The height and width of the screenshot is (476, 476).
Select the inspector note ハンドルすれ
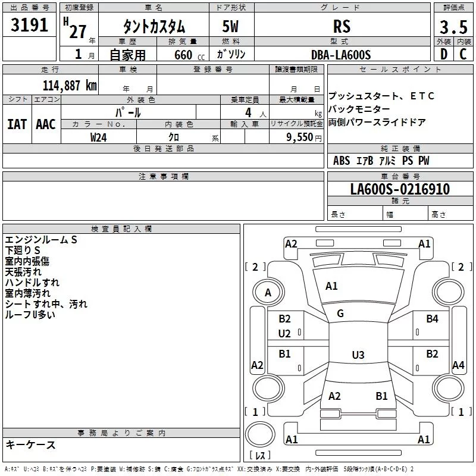32,282
